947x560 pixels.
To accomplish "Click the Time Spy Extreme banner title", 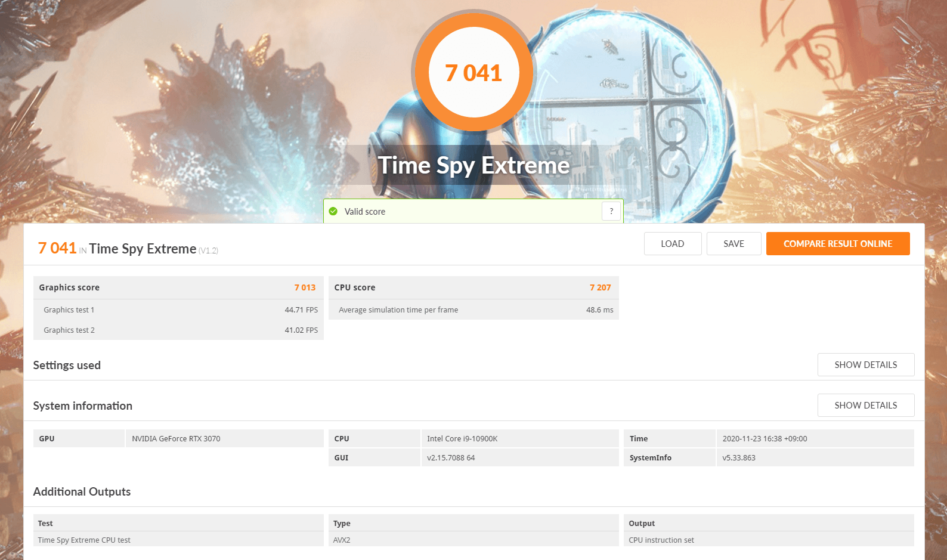I will pyautogui.click(x=474, y=165).
